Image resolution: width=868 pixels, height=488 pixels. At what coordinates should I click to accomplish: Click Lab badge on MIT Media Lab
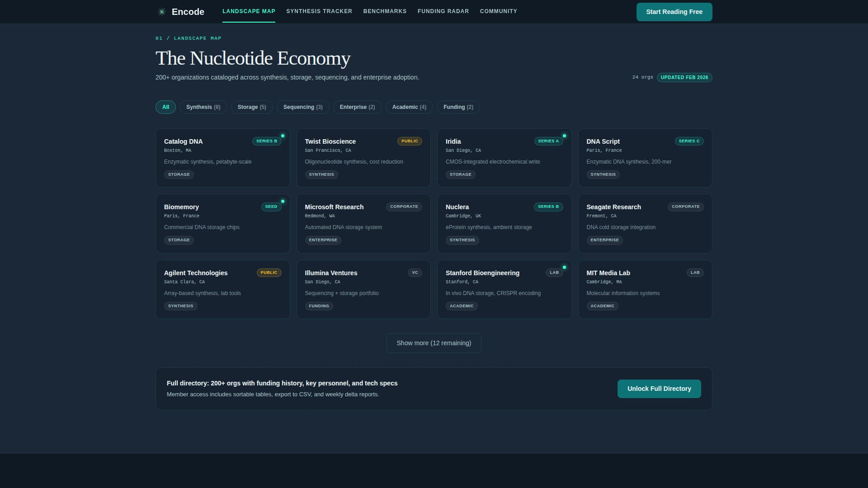click(x=695, y=273)
